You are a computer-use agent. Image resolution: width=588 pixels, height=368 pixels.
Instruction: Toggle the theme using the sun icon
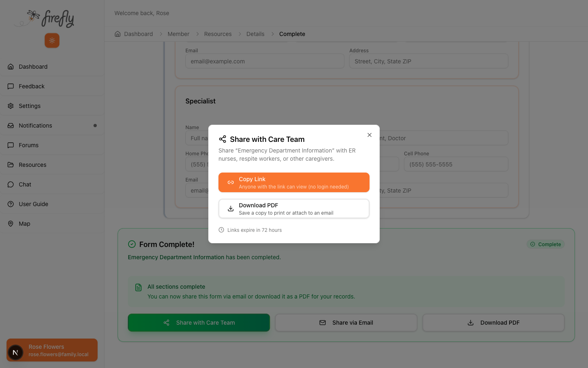[x=52, y=40]
